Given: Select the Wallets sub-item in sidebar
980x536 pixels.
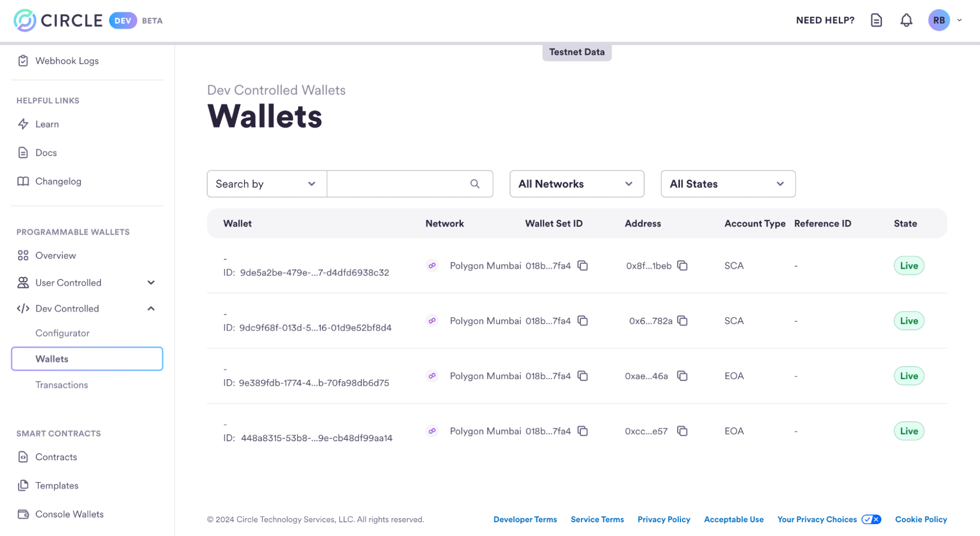Looking at the screenshot, I should (x=87, y=358).
